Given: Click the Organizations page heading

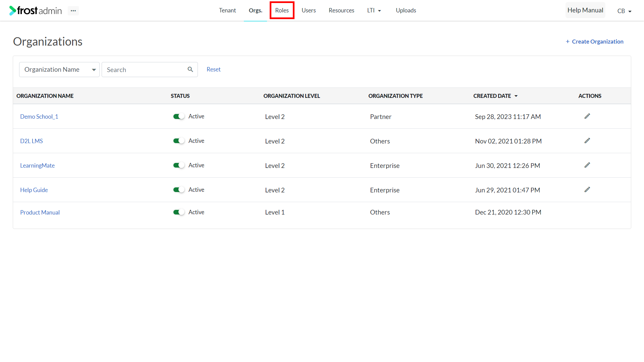Looking at the screenshot, I should [x=48, y=42].
